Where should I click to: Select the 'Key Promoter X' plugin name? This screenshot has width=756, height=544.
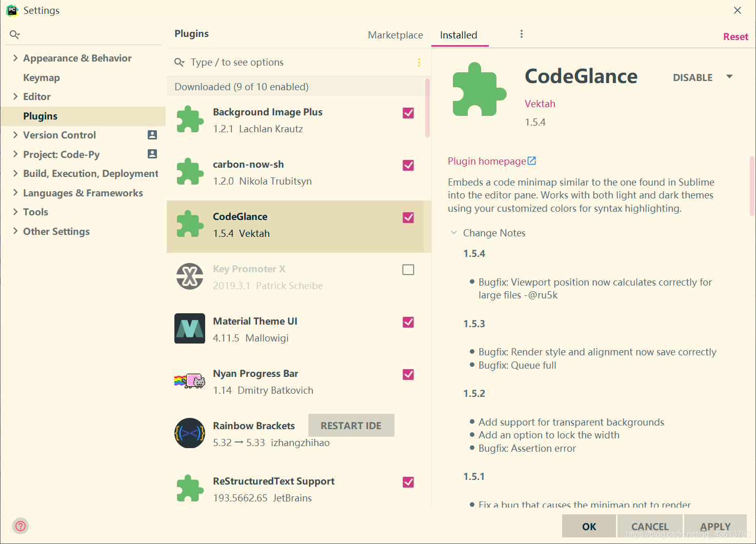coord(249,269)
